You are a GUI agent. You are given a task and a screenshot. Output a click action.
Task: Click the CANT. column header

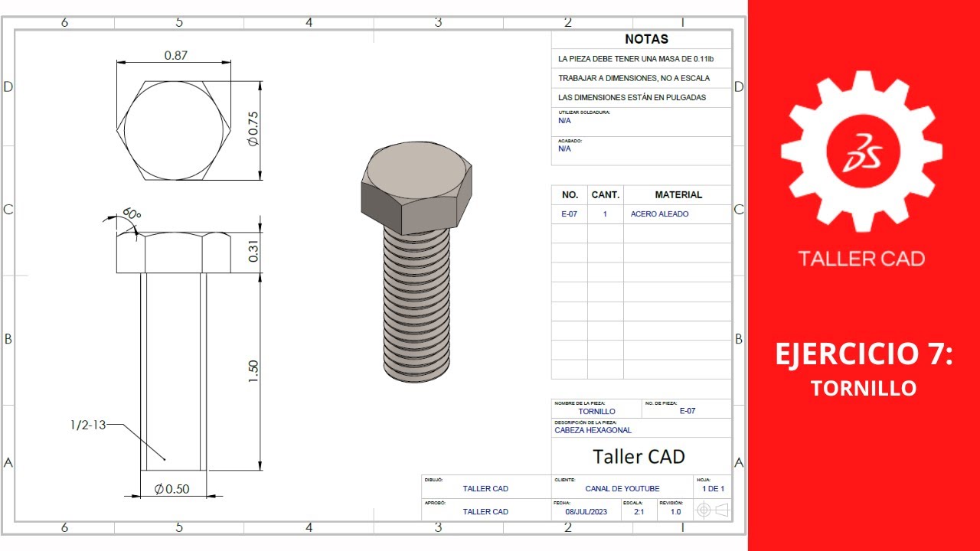click(x=606, y=194)
